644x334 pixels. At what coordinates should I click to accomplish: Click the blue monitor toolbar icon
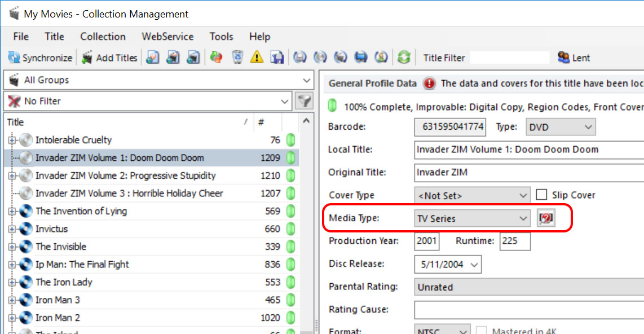pyautogui.click(x=360, y=58)
